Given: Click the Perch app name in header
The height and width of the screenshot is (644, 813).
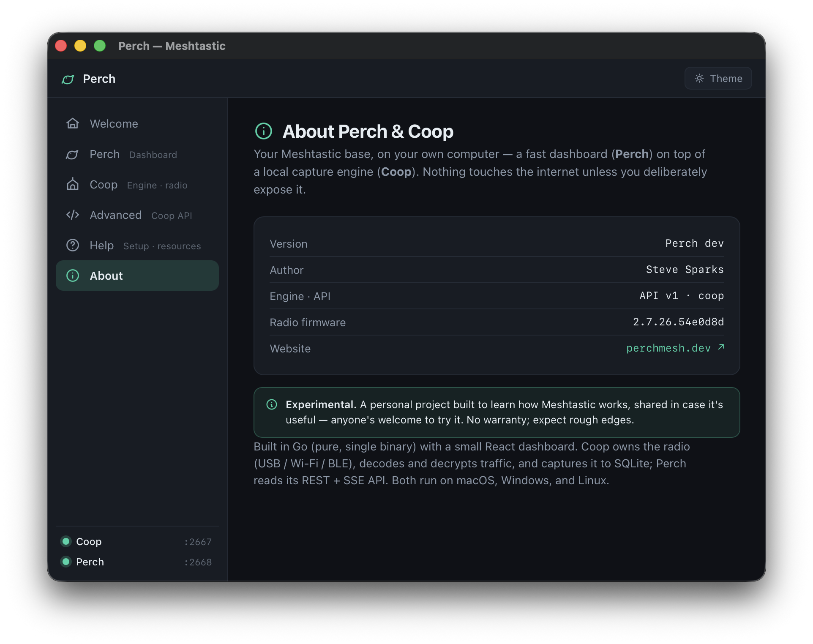Looking at the screenshot, I should 99,79.
